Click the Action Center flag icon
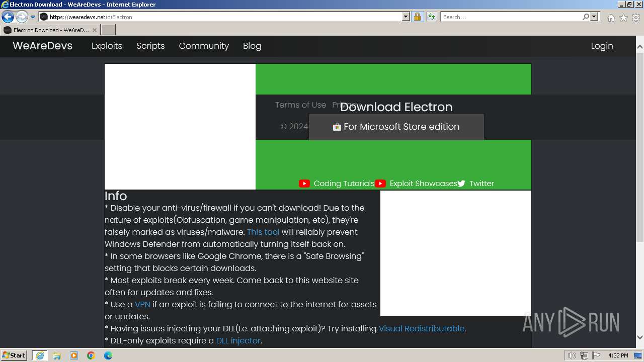644x362 pixels. (596, 355)
